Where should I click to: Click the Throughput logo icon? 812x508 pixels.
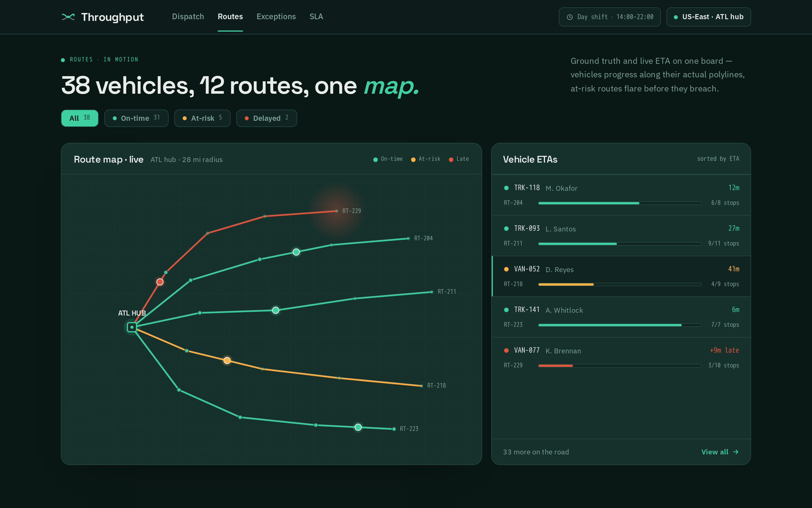(x=68, y=17)
